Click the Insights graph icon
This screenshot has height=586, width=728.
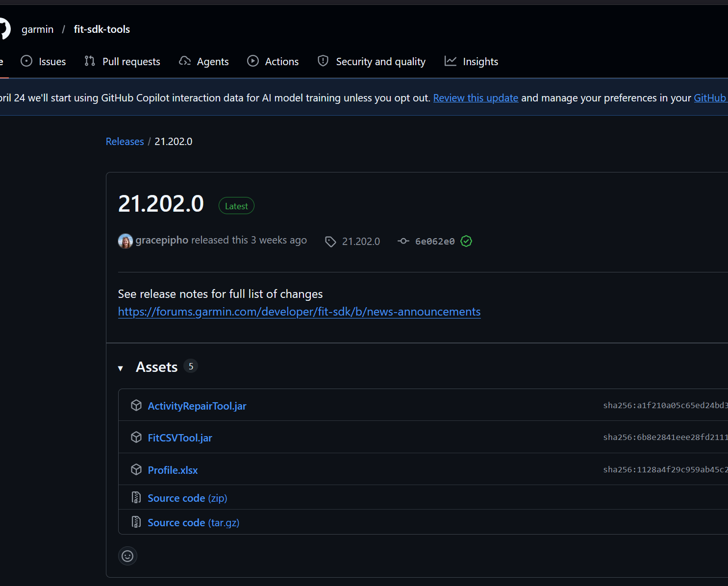451,61
